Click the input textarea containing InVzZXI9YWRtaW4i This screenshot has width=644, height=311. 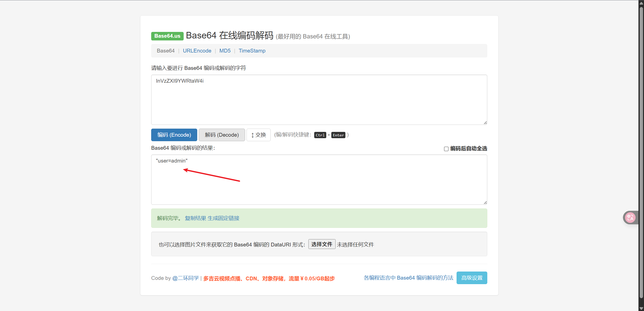click(319, 100)
